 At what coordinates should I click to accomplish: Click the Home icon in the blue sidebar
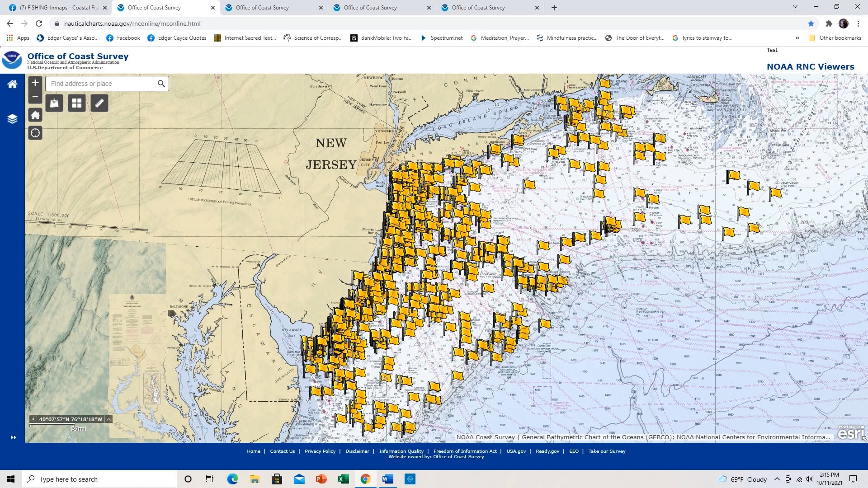12,84
